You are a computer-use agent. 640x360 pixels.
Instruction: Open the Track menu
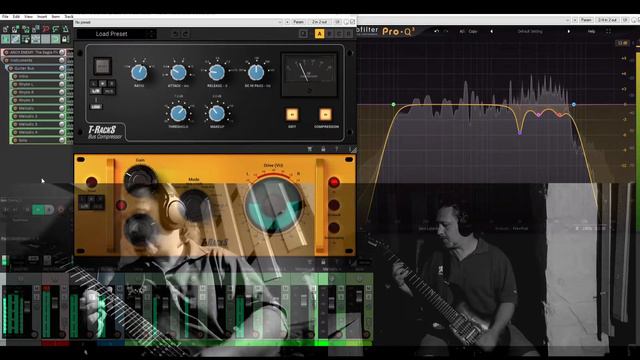[69, 17]
